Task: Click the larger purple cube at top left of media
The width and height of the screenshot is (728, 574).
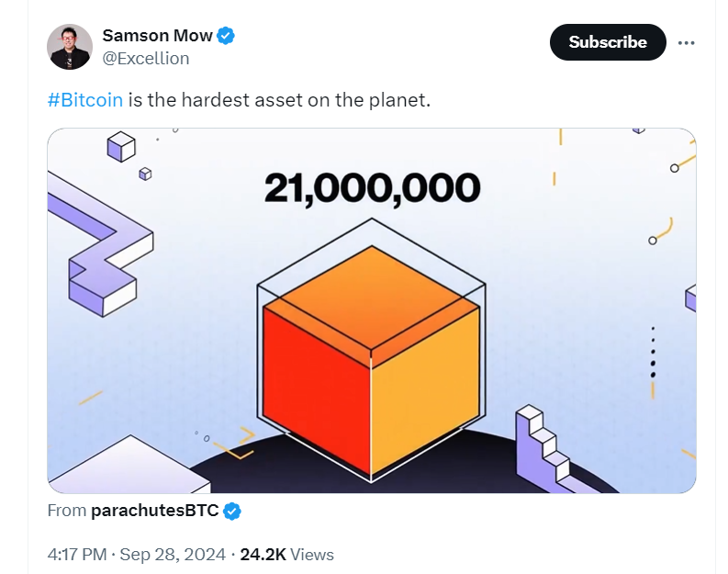Action: 121,146
